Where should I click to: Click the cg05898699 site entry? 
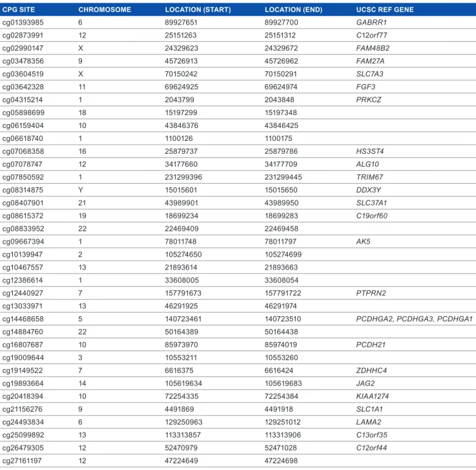pyautogui.click(x=23, y=113)
